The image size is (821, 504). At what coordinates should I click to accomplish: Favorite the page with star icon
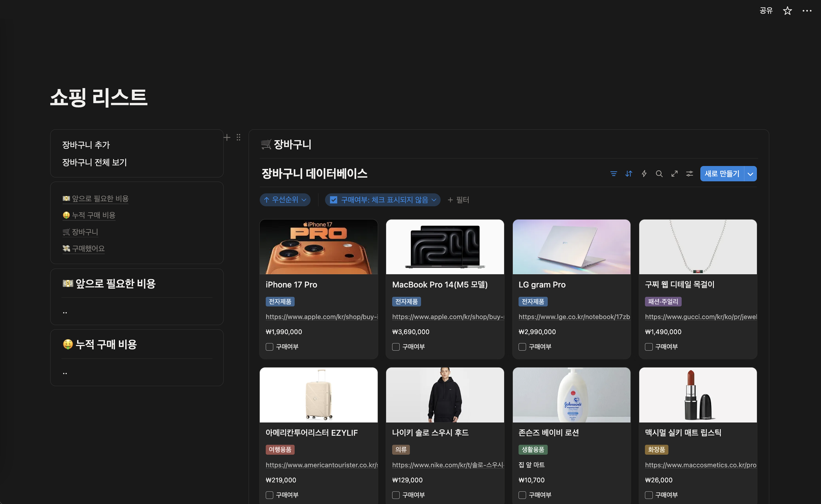click(787, 11)
